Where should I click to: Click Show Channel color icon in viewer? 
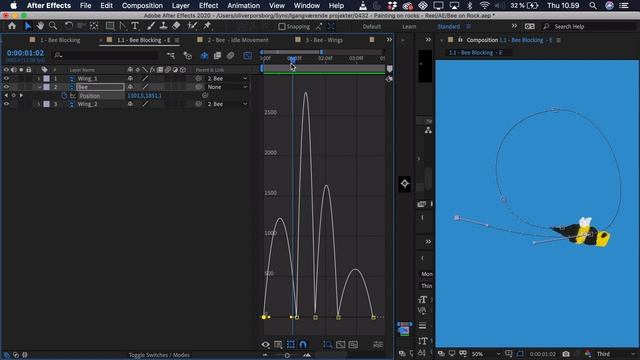coord(587,354)
